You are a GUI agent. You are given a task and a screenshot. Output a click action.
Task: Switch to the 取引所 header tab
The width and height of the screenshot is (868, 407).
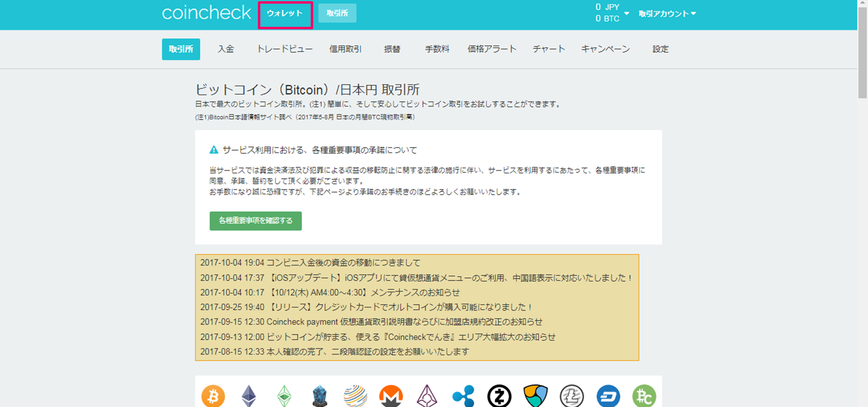click(337, 13)
